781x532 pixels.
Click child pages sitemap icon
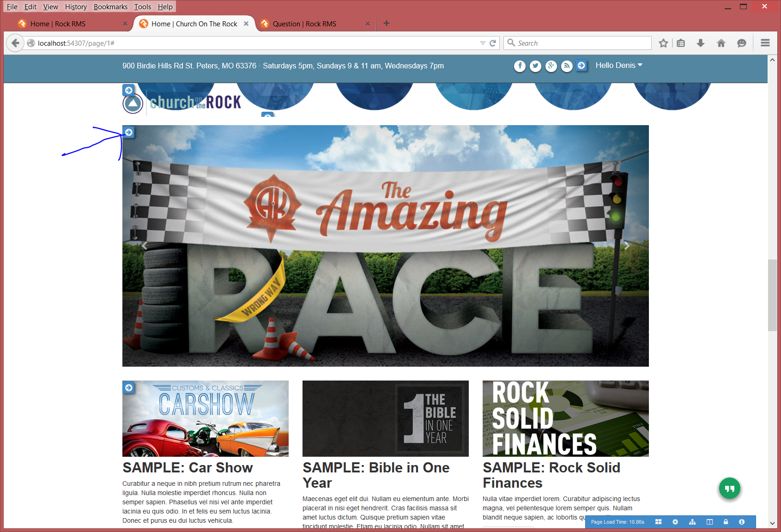[692, 522]
